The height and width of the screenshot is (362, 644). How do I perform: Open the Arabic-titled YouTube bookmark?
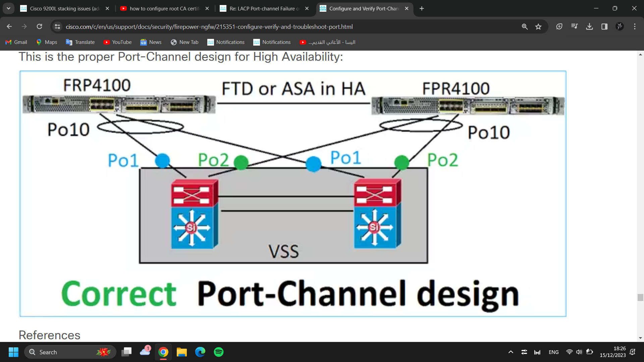(x=327, y=42)
